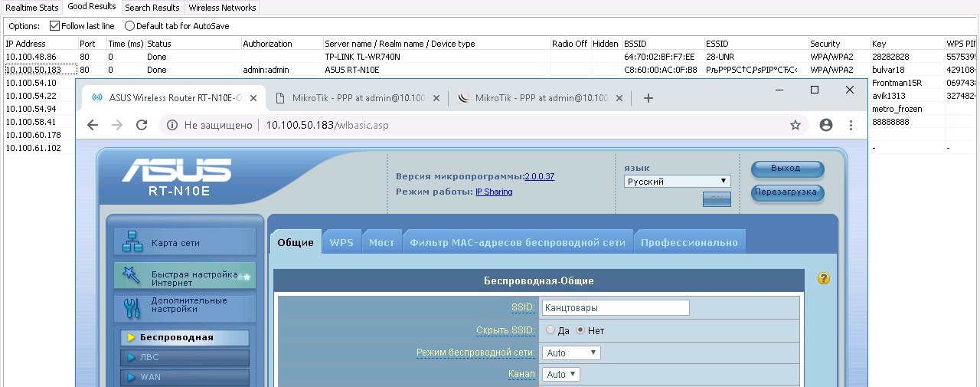Select row with IP 10.100.61.102
The image size is (980, 387).
tap(33, 148)
